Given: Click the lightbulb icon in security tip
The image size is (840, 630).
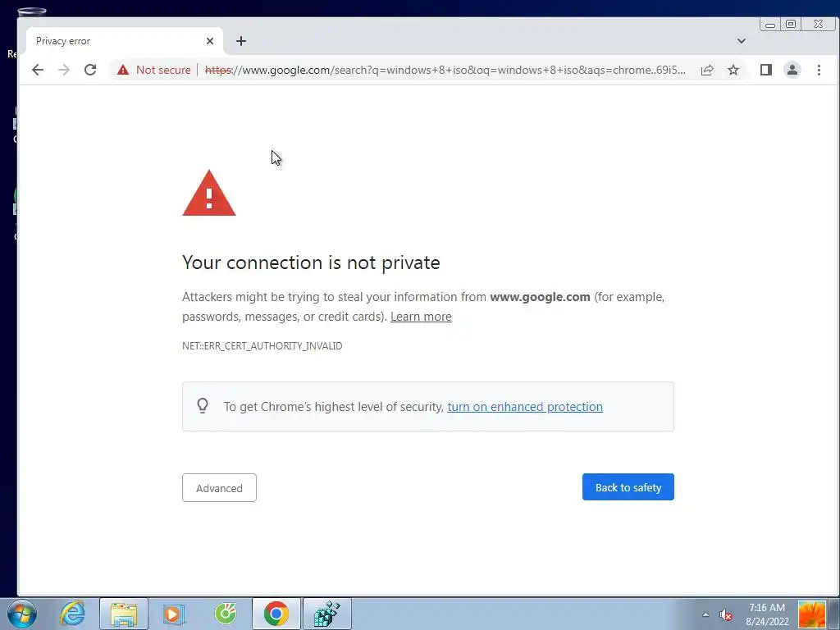Looking at the screenshot, I should point(203,405).
